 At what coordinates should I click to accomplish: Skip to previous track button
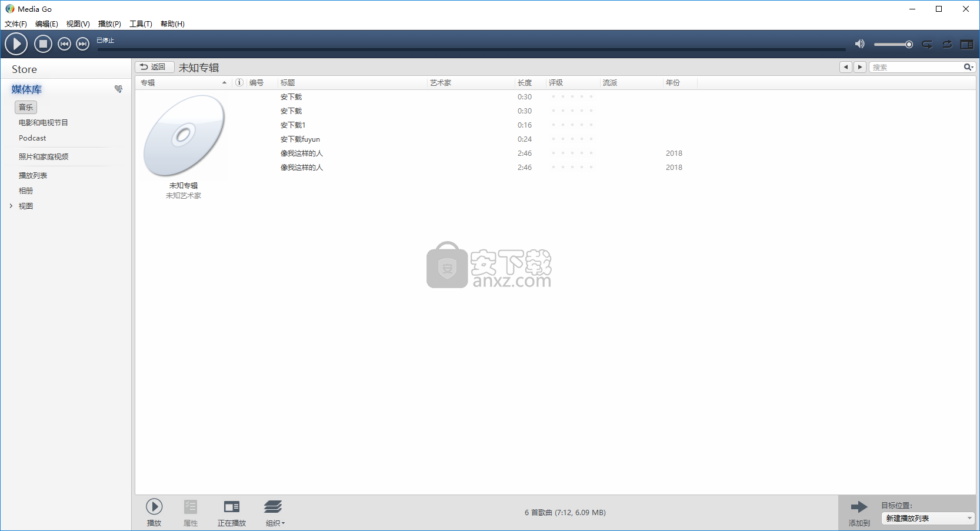click(x=64, y=44)
